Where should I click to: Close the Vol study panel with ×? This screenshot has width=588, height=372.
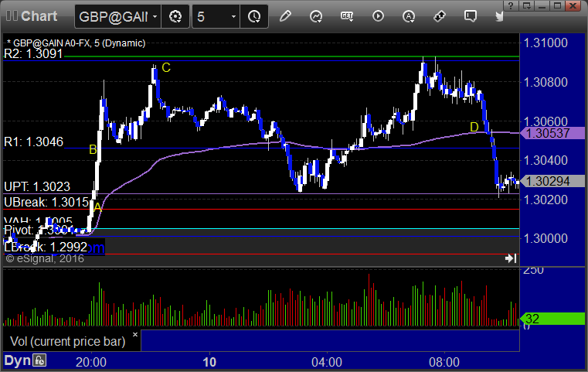135,334
